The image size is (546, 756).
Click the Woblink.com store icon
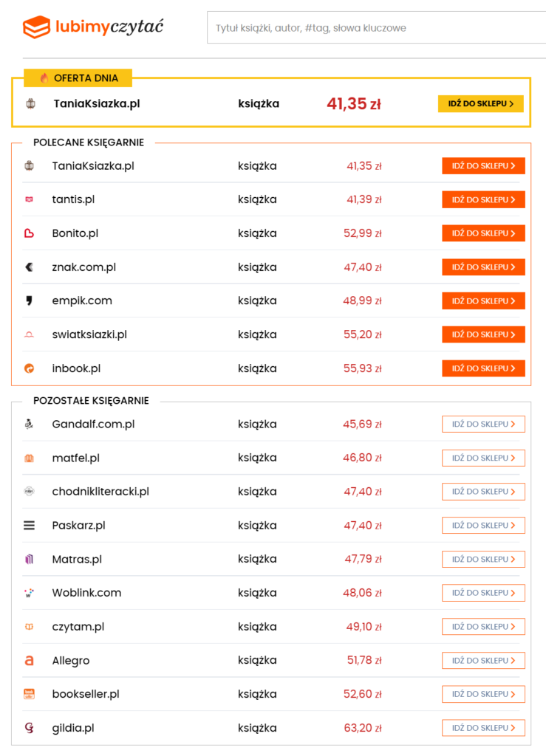(x=30, y=593)
